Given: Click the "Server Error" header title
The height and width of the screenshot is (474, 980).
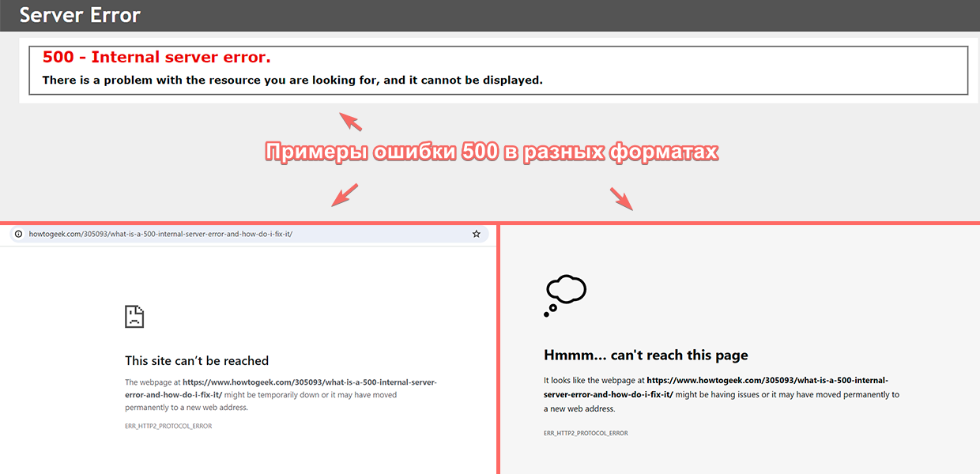Looking at the screenshot, I should pyautogui.click(x=80, y=15).
